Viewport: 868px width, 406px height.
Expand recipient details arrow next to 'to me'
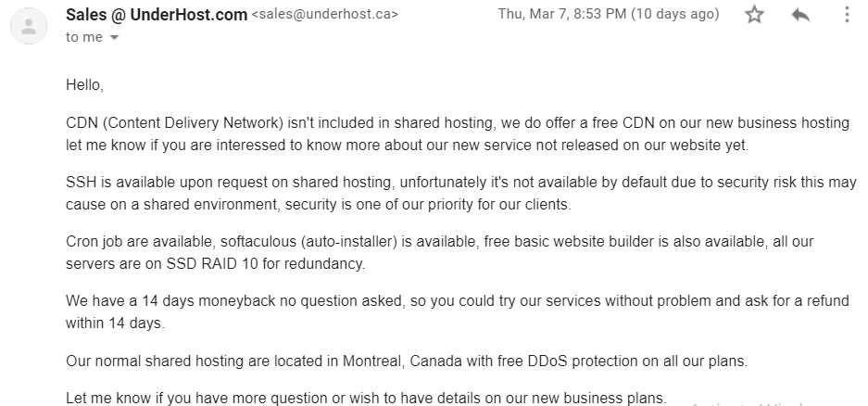tap(115, 38)
